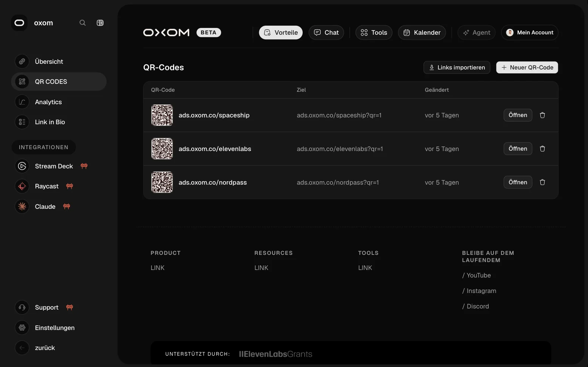Image resolution: width=588 pixels, height=367 pixels.
Task: Click LINK under the PRODUCT footer heading
Action: [158, 268]
